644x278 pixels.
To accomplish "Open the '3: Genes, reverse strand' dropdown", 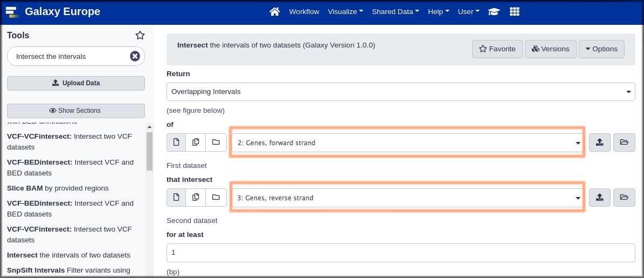I will coord(408,198).
